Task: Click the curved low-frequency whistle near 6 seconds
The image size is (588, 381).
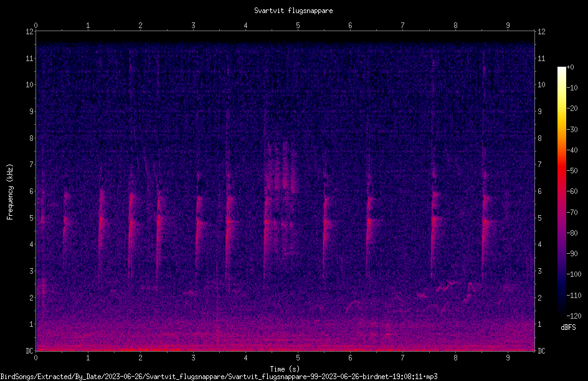Action: point(353,306)
